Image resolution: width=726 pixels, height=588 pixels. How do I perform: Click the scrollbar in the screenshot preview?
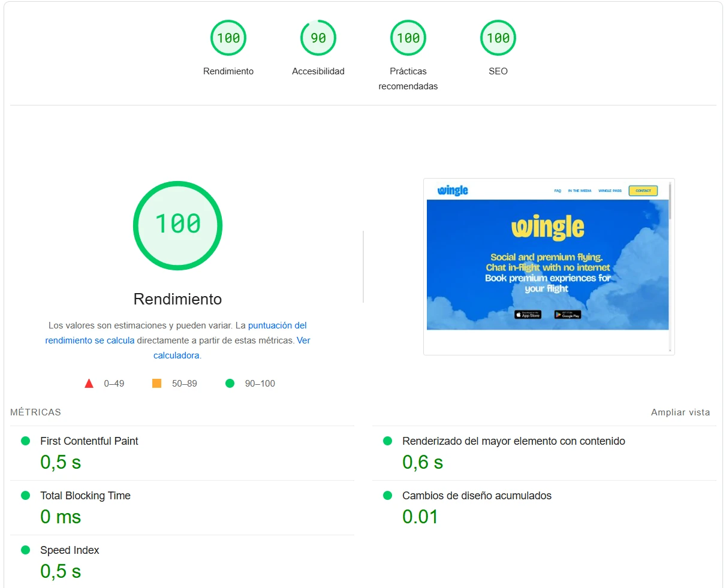pos(670,204)
